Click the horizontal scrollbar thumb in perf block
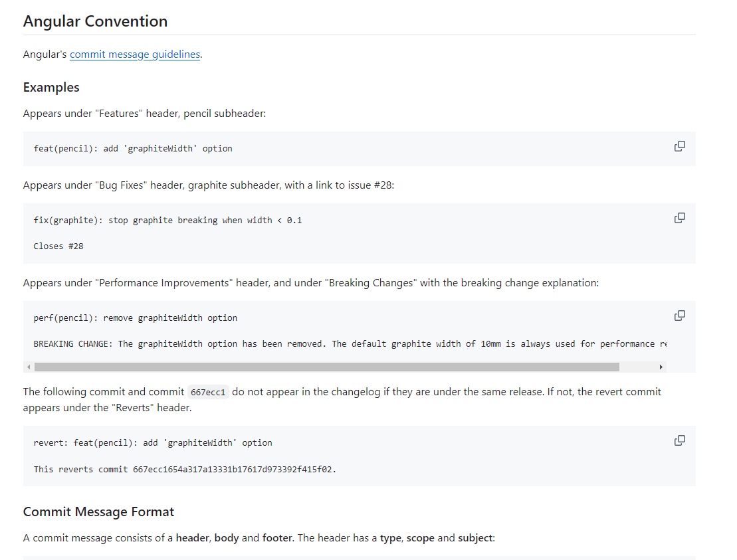 (x=327, y=367)
